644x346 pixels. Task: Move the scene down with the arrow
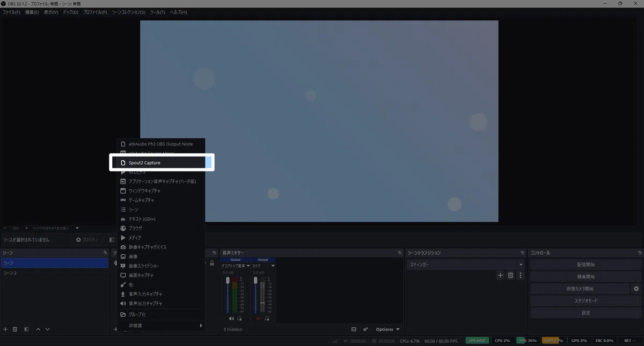click(x=48, y=329)
